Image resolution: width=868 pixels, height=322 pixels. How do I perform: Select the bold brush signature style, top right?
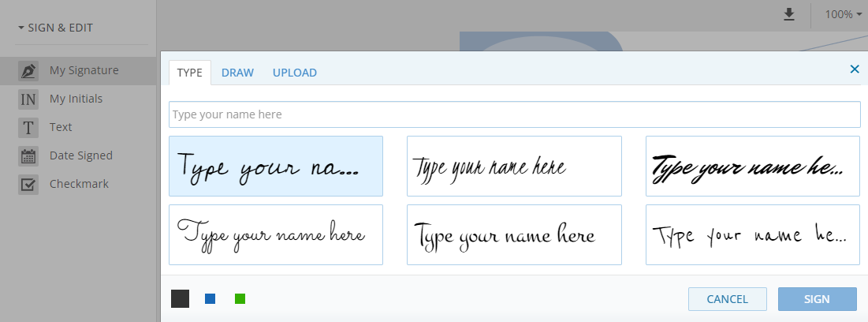(752, 166)
